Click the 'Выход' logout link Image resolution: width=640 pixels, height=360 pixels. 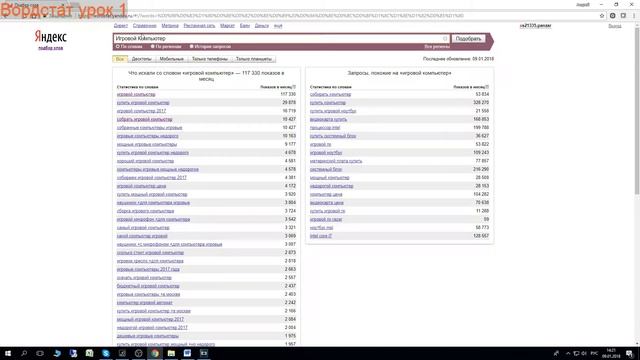point(615,26)
